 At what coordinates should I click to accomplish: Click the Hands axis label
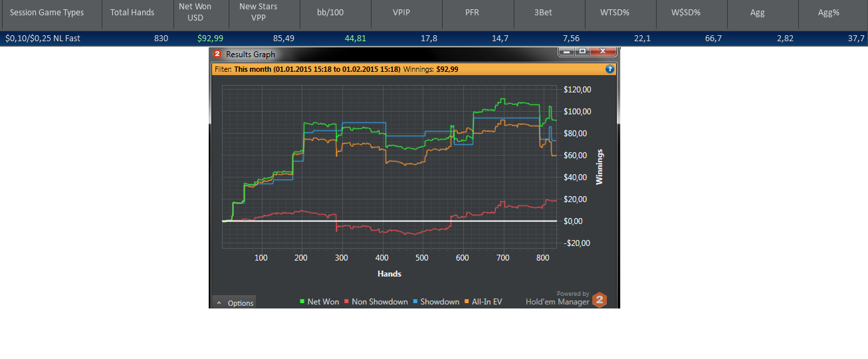pyautogui.click(x=389, y=273)
